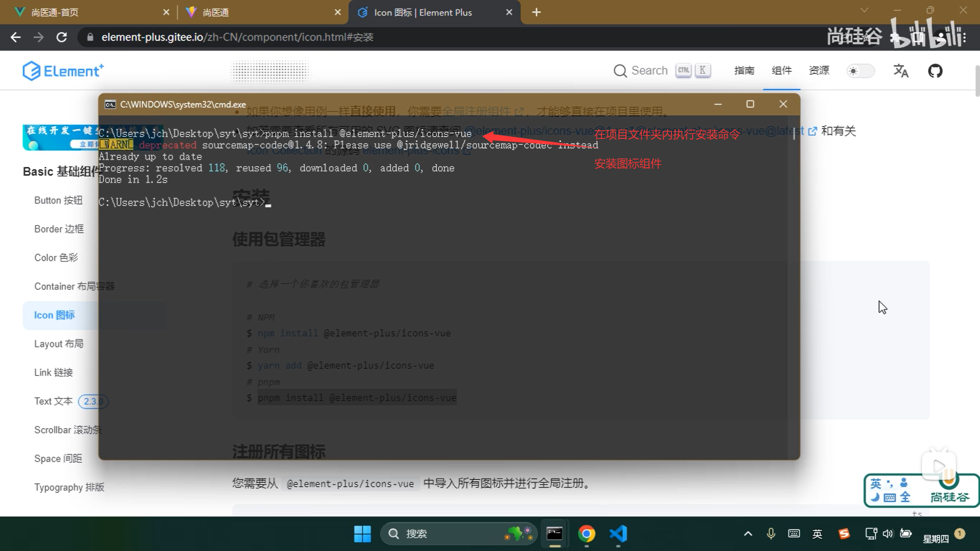The width and height of the screenshot is (980, 551).
Task: Click the volume icon in system tray
Action: point(888,534)
